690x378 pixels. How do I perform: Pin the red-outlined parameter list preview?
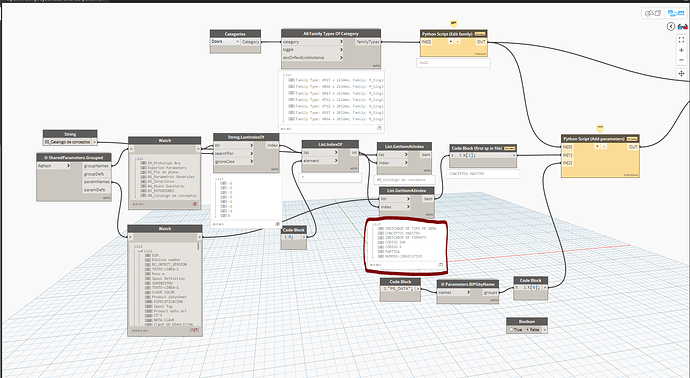(x=440, y=265)
